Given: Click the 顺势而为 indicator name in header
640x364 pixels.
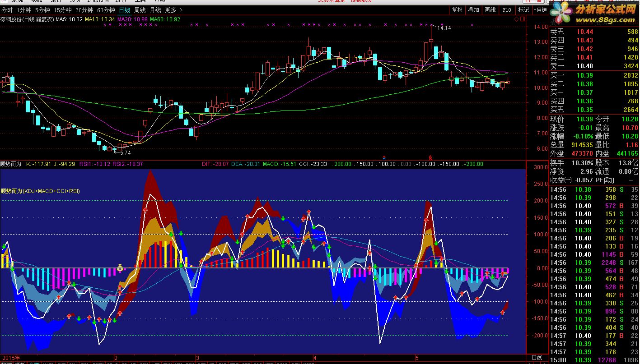Looking at the screenshot, I should (x=11, y=164).
